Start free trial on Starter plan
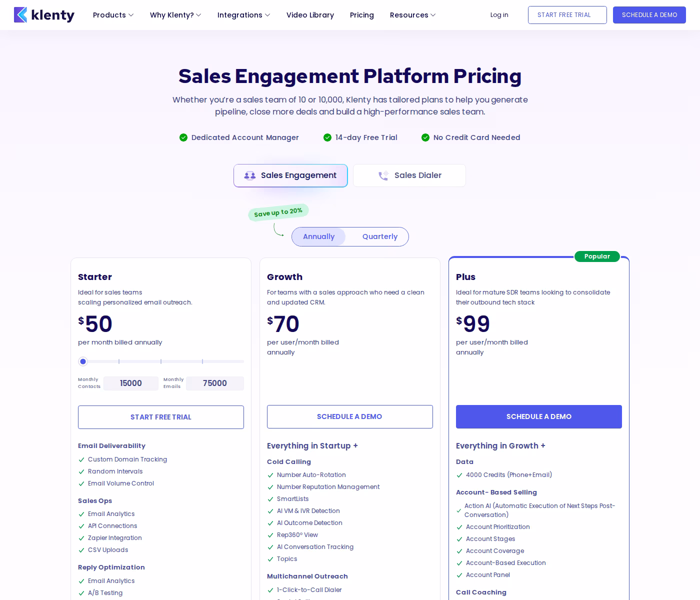Image resolution: width=700 pixels, height=600 pixels. pos(161,417)
